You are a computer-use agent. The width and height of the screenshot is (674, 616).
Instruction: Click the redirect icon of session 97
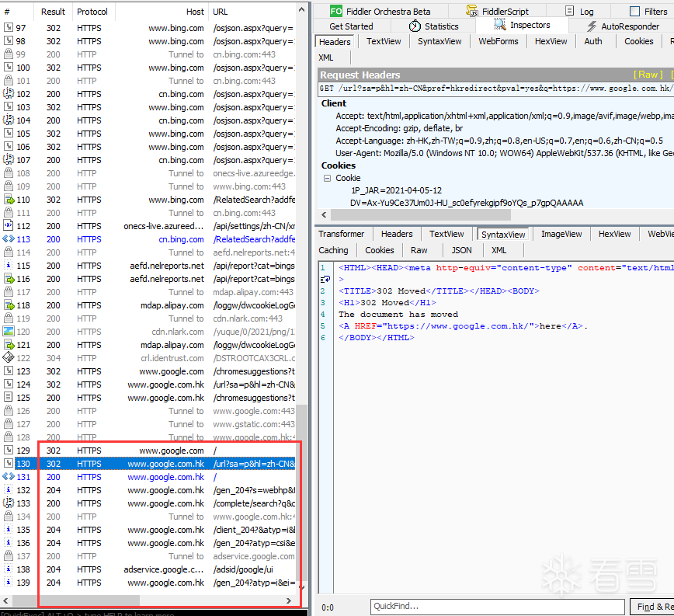point(9,27)
